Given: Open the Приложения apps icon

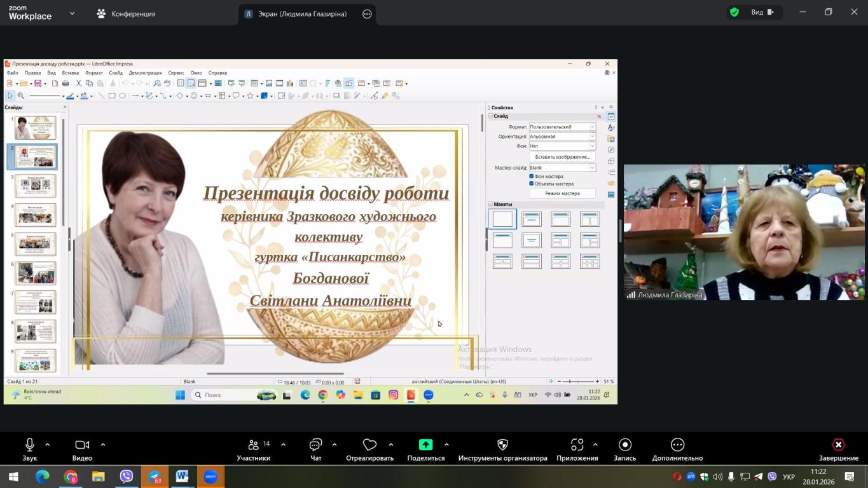Looking at the screenshot, I should [x=577, y=445].
